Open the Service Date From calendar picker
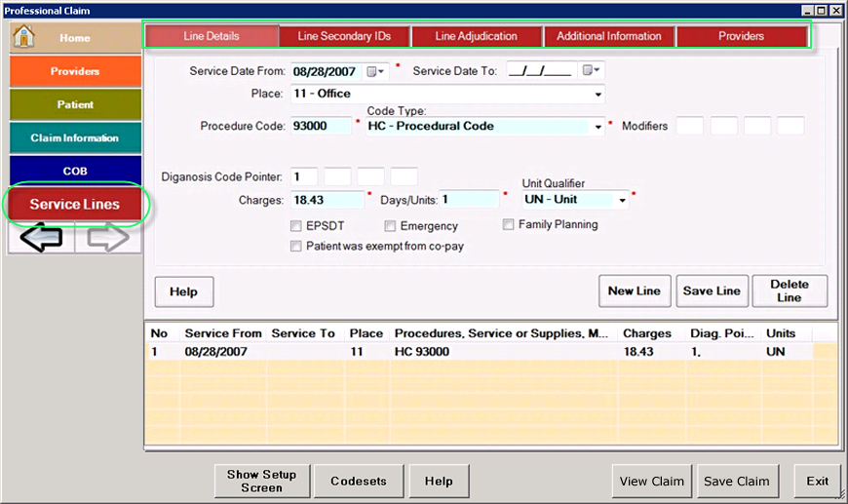 coord(376,71)
